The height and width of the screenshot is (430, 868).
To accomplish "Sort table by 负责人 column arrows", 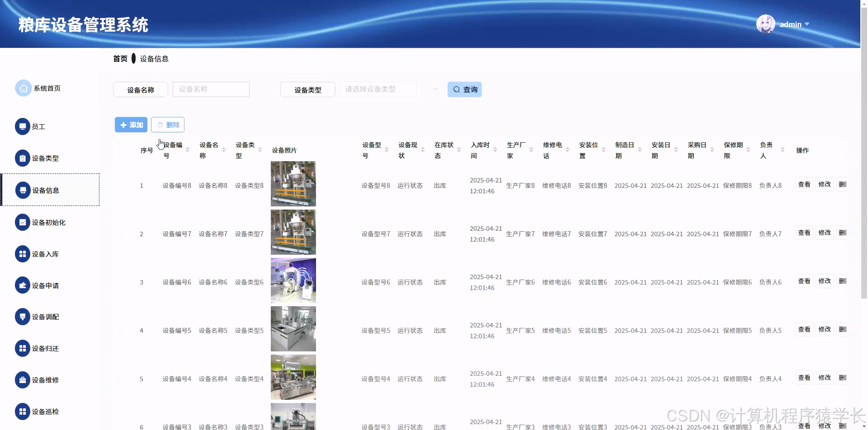I will click(783, 150).
